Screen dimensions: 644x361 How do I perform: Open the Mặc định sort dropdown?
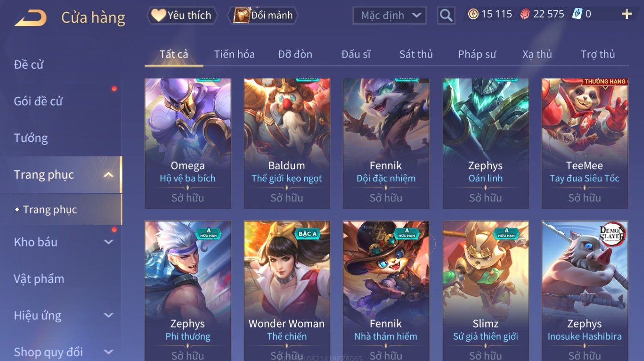(389, 16)
